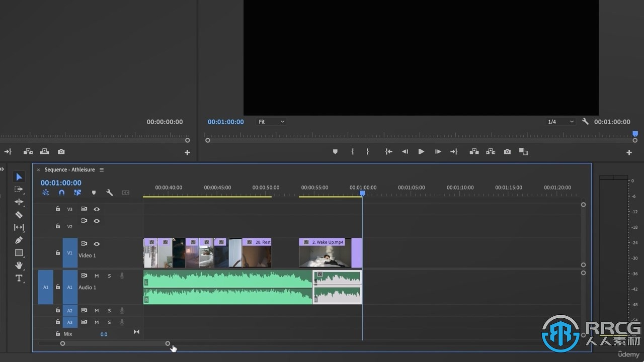Click Program monitor blue timecode
Image resolution: width=644 pixels, height=362 pixels.
[x=226, y=122]
